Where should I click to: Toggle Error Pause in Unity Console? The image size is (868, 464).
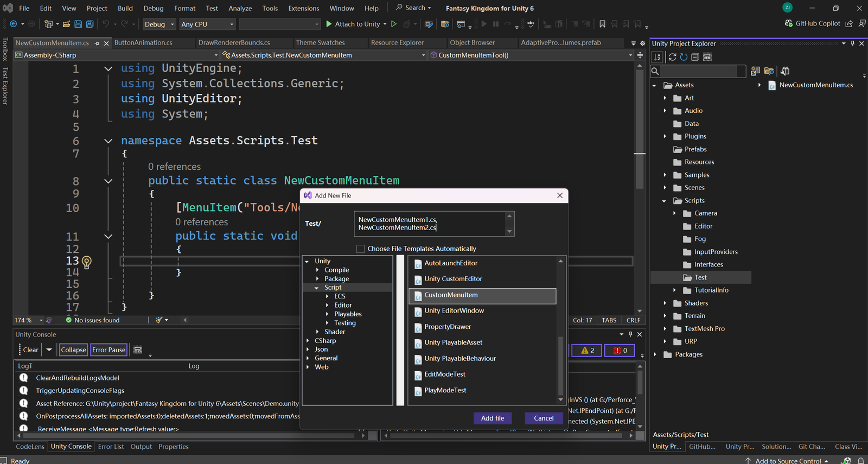coord(108,350)
